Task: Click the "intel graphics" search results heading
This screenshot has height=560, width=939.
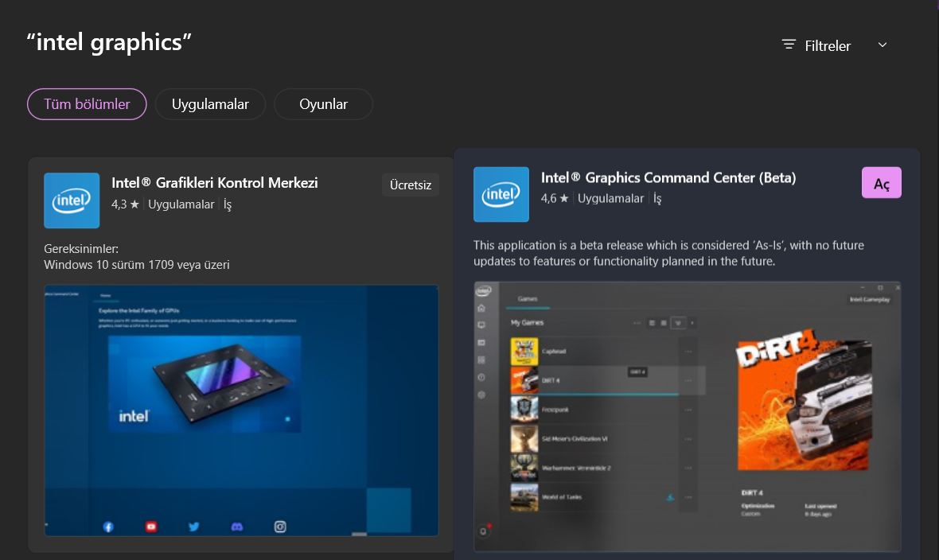Action: [109, 42]
